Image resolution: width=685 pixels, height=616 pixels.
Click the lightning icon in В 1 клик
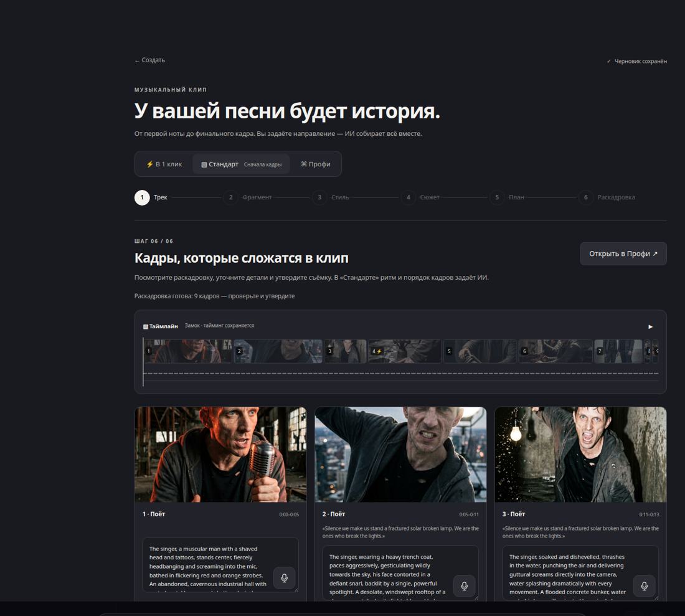pyautogui.click(x=150, y=164)
